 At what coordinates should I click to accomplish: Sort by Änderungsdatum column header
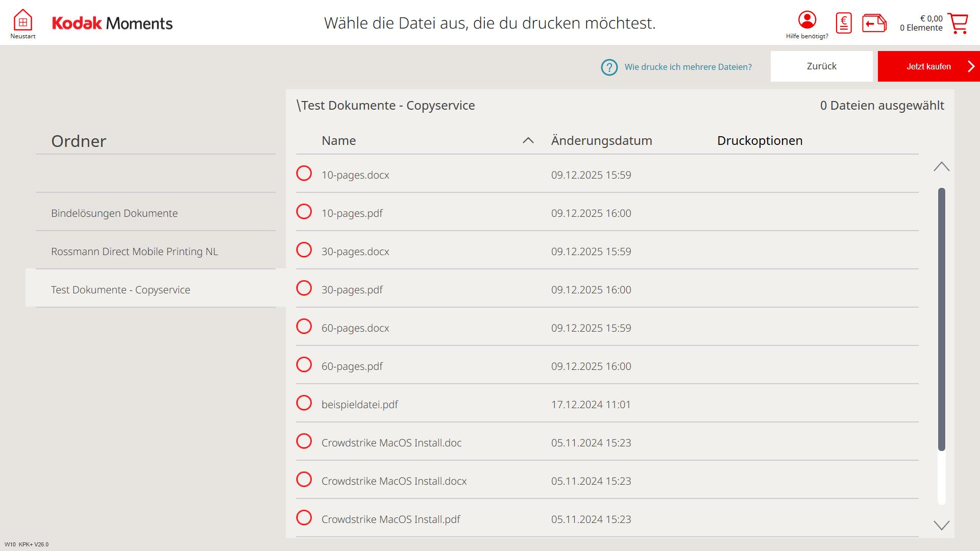click(x=601, y=140)
